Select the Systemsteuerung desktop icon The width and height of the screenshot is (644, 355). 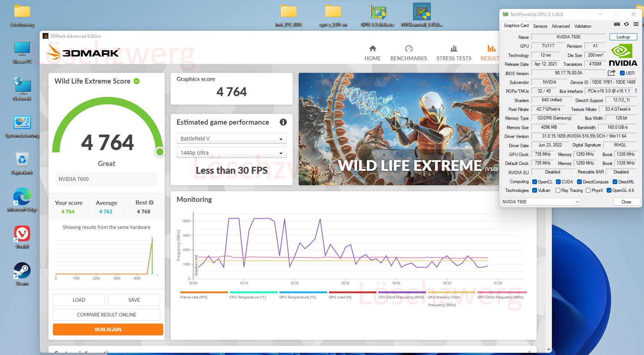pos(22,126)
